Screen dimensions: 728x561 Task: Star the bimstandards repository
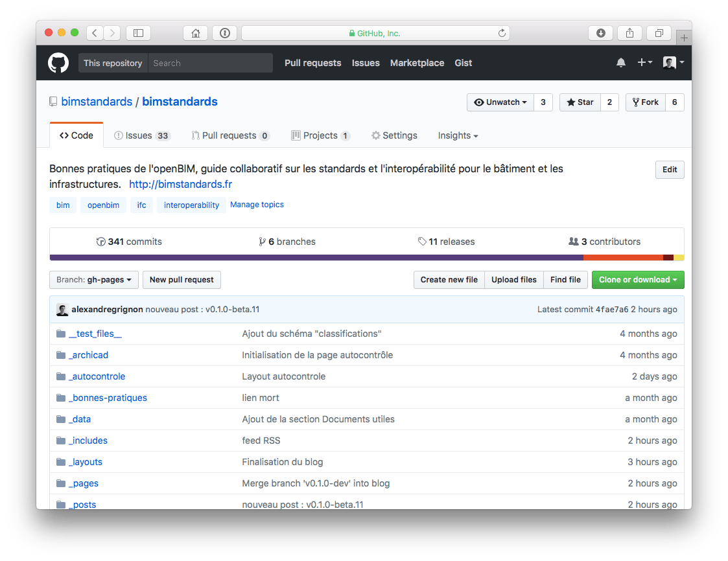point(580,102)
